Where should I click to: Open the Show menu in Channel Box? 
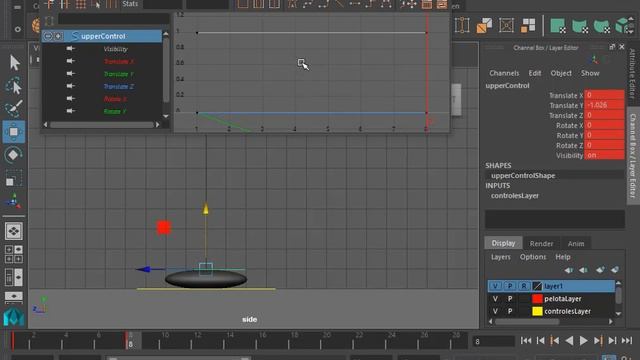(x=590, y=73)
